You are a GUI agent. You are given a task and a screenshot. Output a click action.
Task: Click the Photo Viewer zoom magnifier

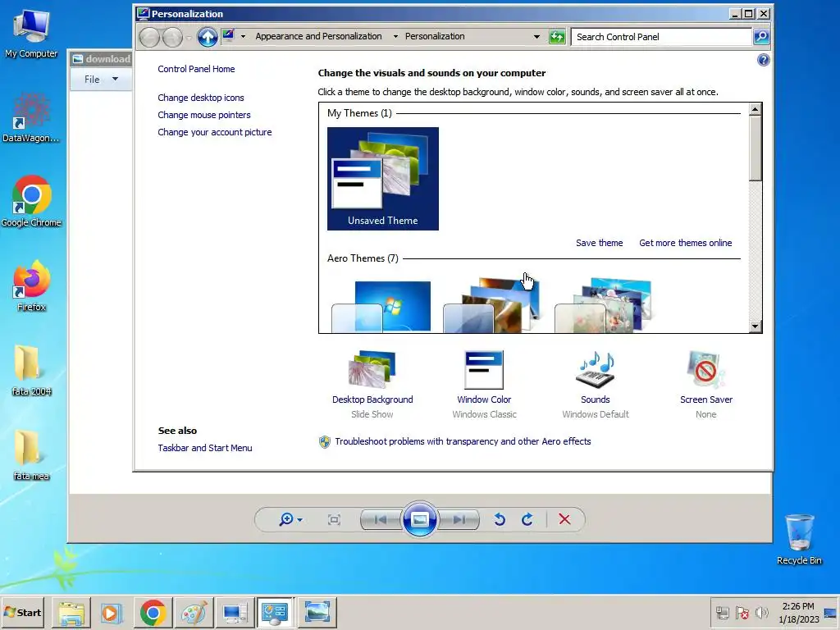click(x=285, y=519)
